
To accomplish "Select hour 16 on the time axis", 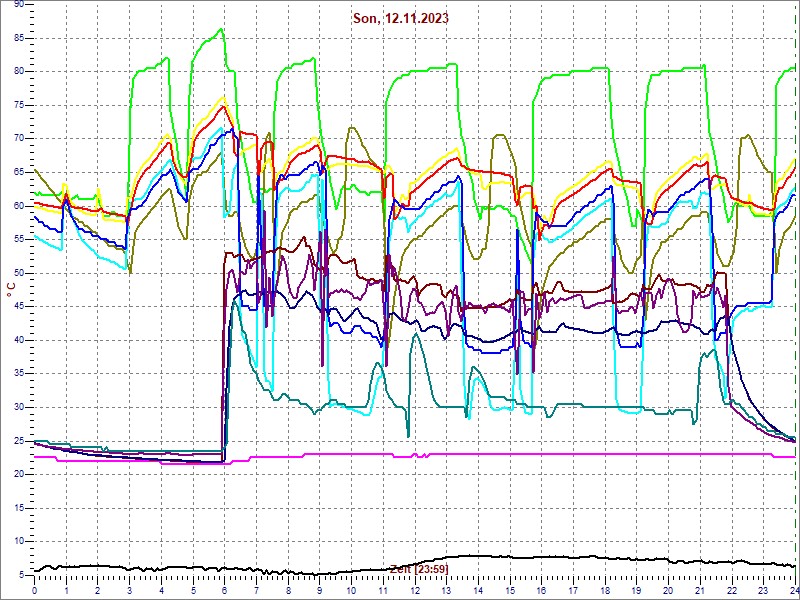I will pyautogui.click(x=541, y=590).
